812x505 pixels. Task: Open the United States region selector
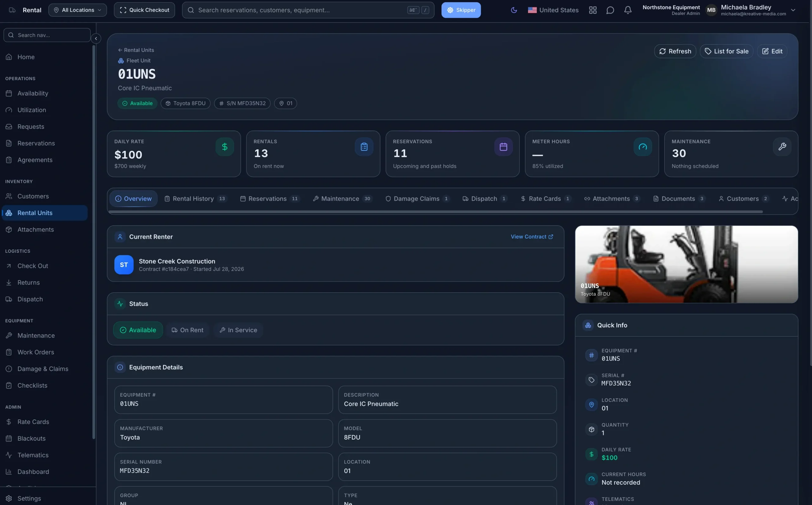click(x=553, y=10)
